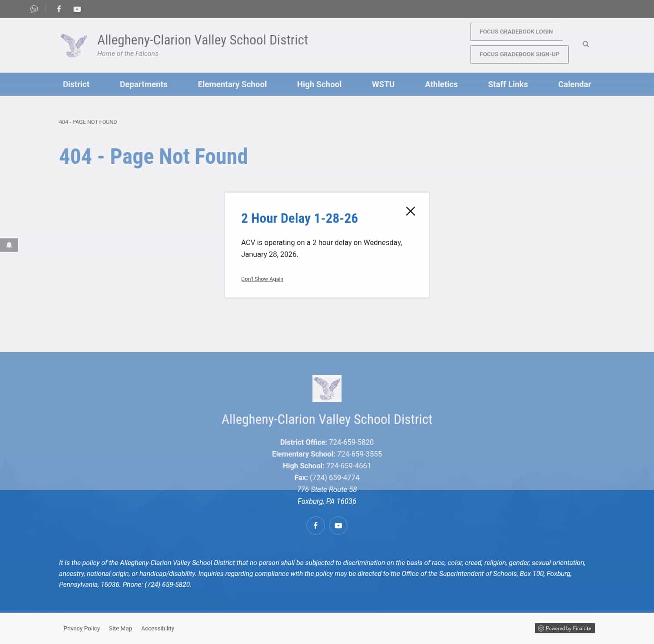Open the Calendar nav item
The width and height of the screenshot is (654, 644).
574,84
